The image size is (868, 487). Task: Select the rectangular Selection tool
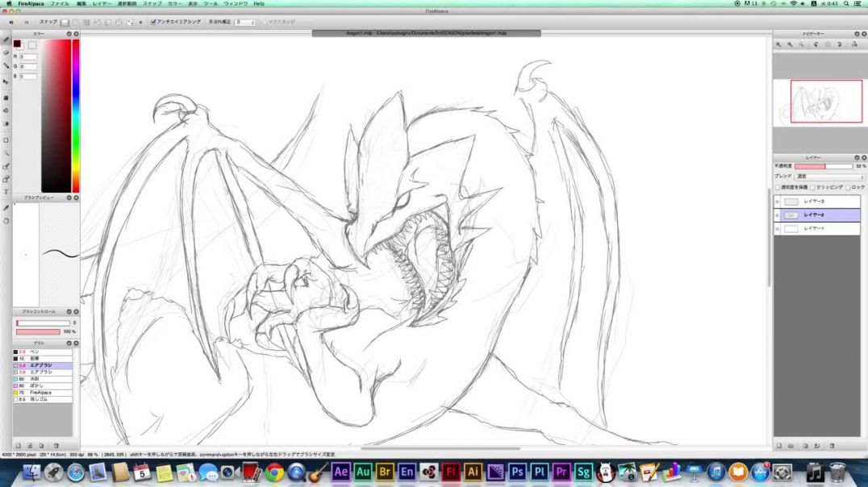pos(6,140)
